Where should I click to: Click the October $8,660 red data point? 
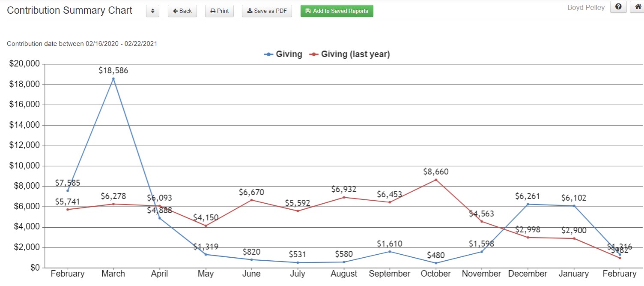(435, 181)
